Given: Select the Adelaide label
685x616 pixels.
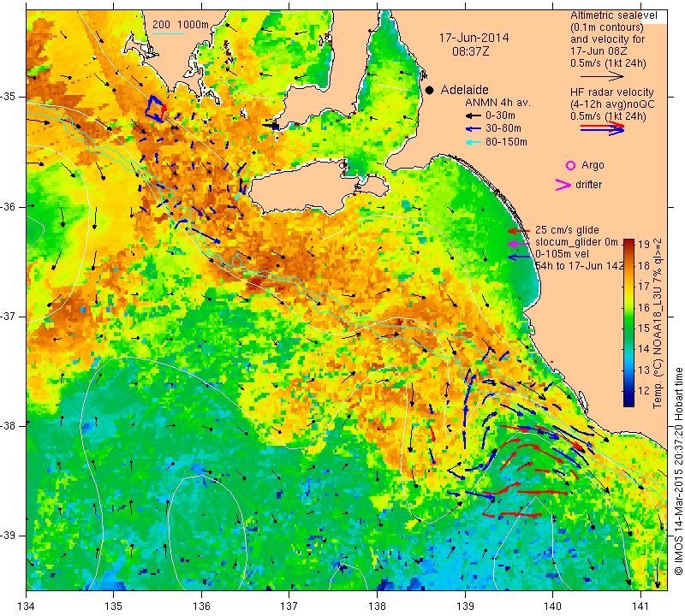Looking at the screenshot, I should pyautogui.click(x=464, y=90).
